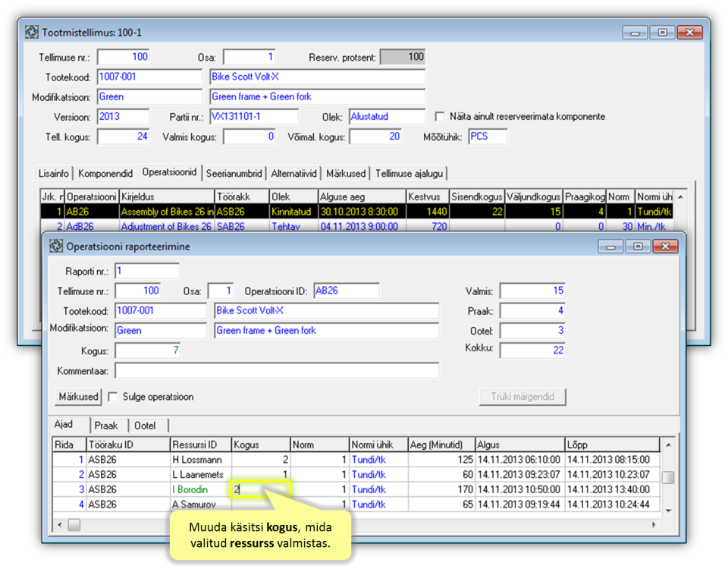The image size is (728, 569).
Task: Toggle 'Näita ainult reserveerimata komponente' checkbox
Action: (439, 116)
